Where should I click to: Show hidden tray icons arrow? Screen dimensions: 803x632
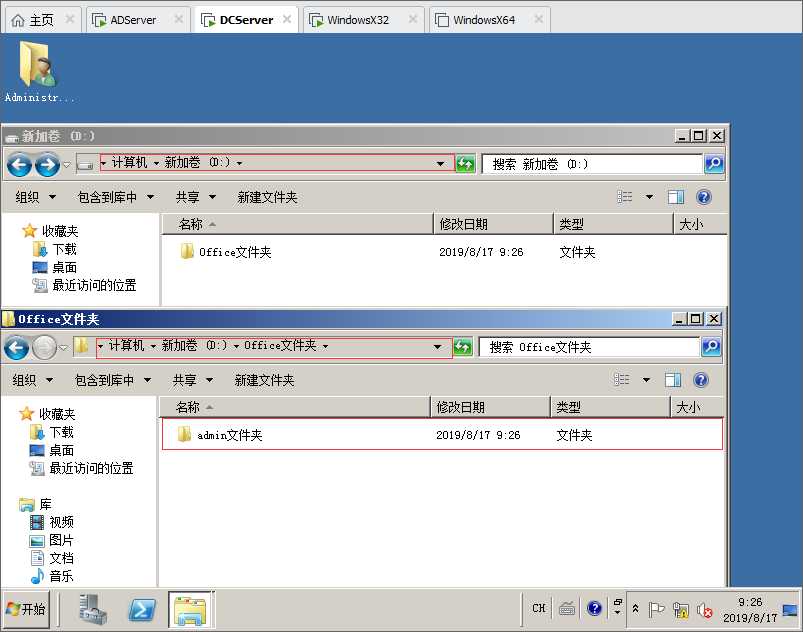coord(635,609)
